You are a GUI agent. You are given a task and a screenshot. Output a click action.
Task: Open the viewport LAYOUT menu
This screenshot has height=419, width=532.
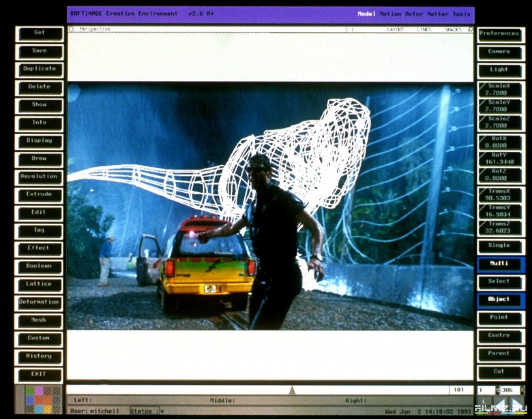pos(395,30)
